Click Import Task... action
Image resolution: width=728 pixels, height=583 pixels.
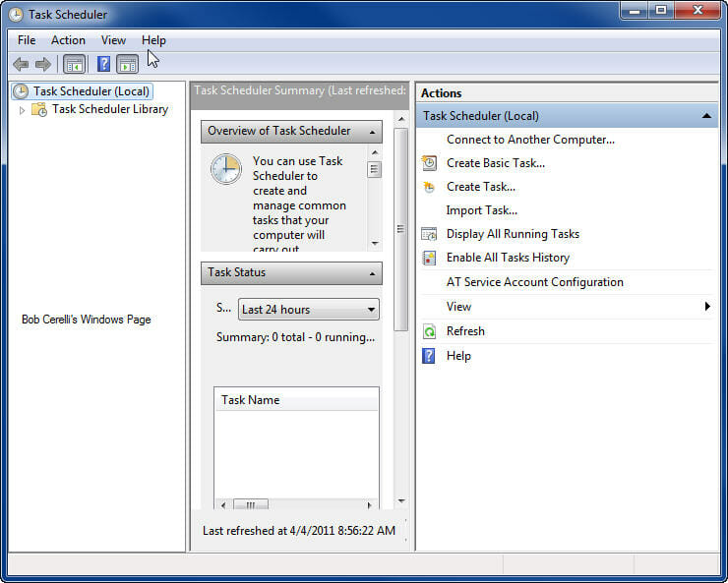481,210
